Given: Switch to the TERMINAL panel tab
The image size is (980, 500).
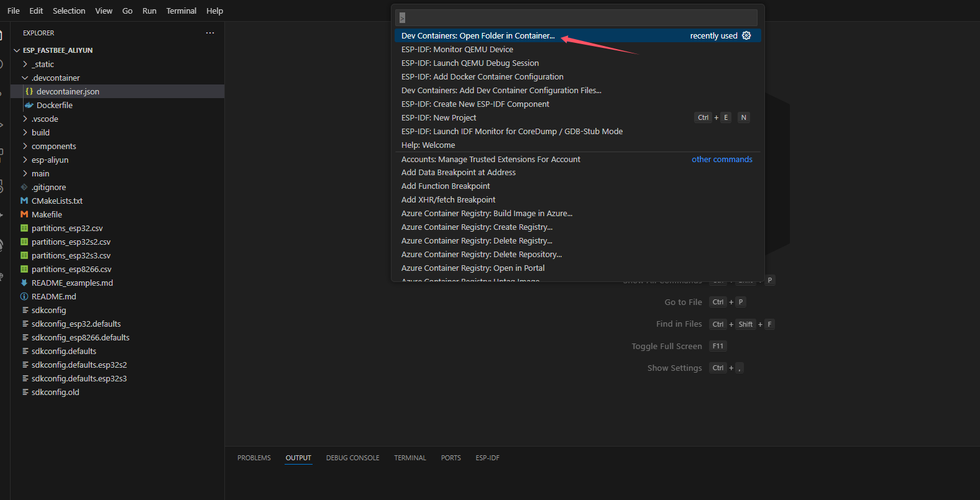Looking at the screenshot, I should click(410, 458).
